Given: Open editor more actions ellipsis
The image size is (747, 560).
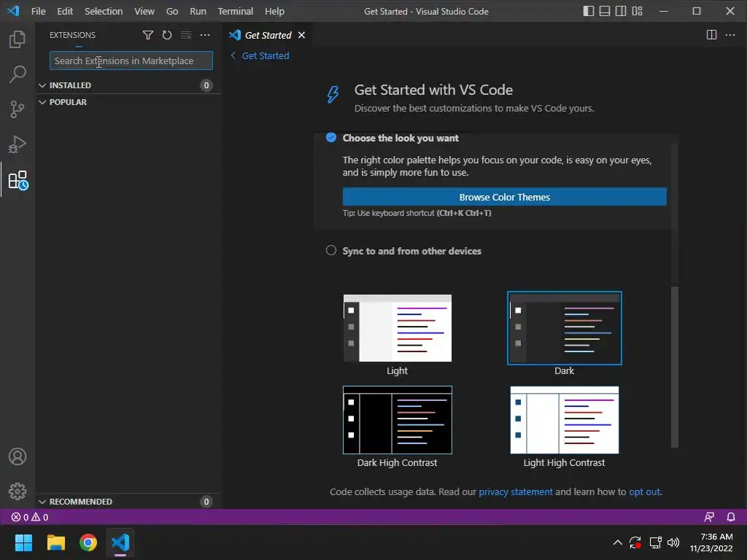Looking at the screenshot, I should click(x=729, y=35).
